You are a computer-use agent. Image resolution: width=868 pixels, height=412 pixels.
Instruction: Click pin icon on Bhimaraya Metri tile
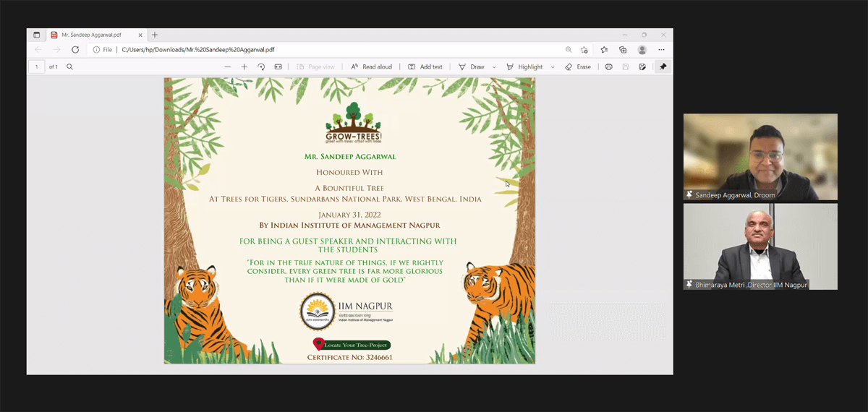[689, 285]
